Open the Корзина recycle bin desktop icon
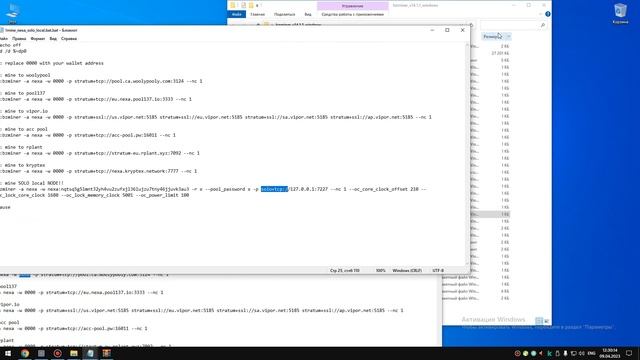The width and height of the screenshot is (640, 360). click(620, 13)
